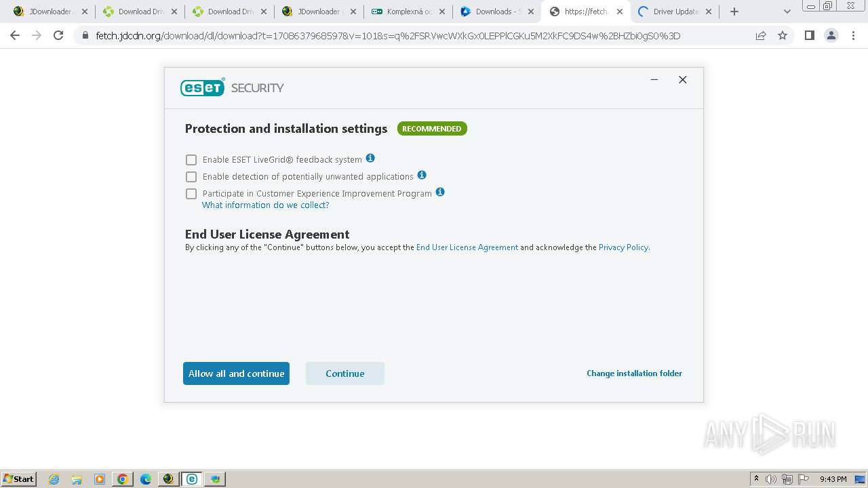Open the tab search dropdown
868x488 pixels.
click(x=787, y=12)
